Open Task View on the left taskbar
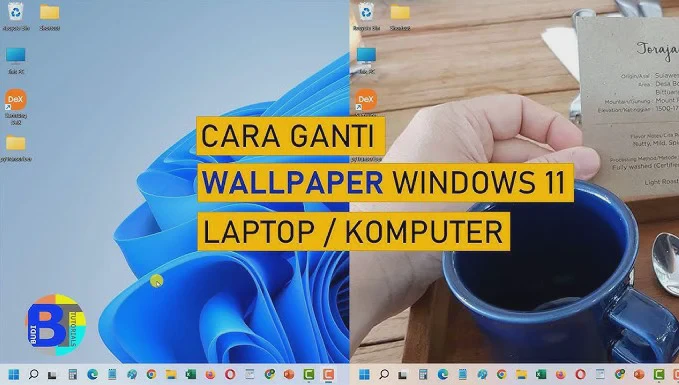679x385 pixels. click(x=52, y=375)
